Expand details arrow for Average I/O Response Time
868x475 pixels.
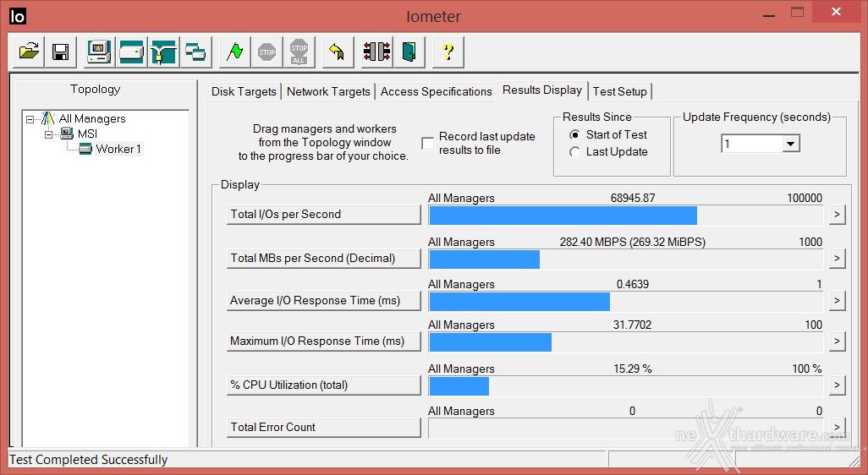coord(837,301)
